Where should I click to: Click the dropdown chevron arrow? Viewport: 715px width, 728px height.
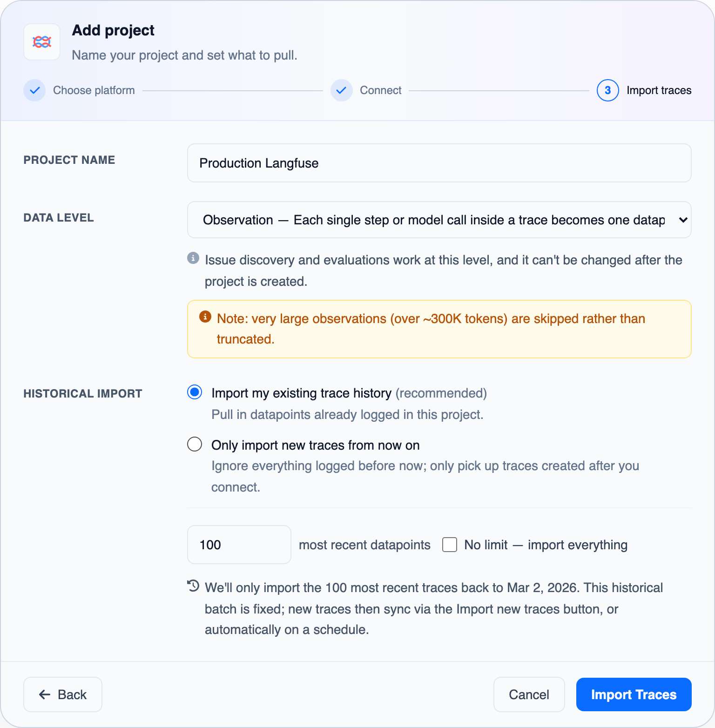683,220
